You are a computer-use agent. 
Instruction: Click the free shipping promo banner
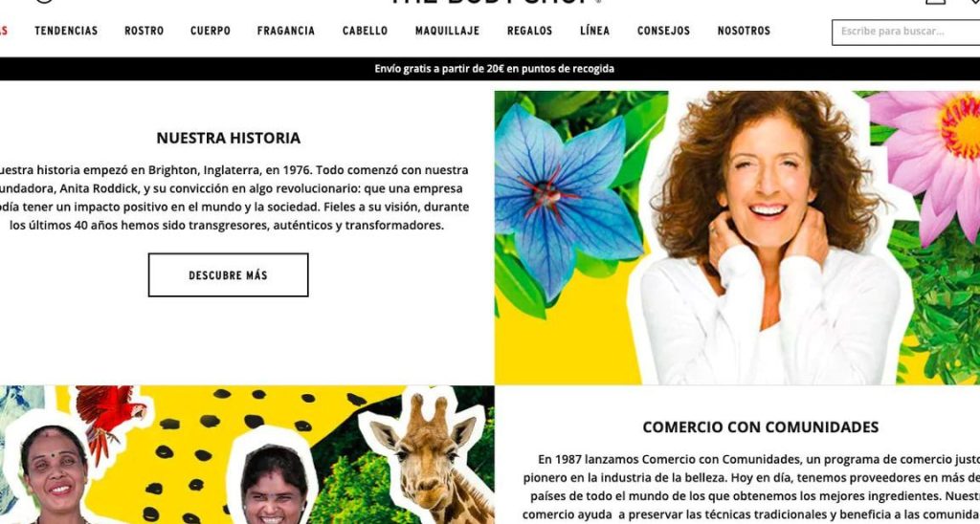(490, 69)
